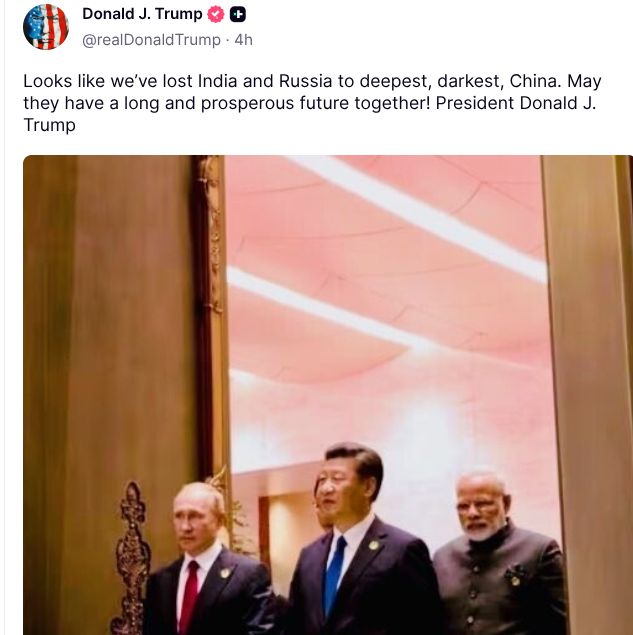Click the post text beginning 'Looks like'
This screenshot has height=635, width=633.
click(x=312, y=103)
